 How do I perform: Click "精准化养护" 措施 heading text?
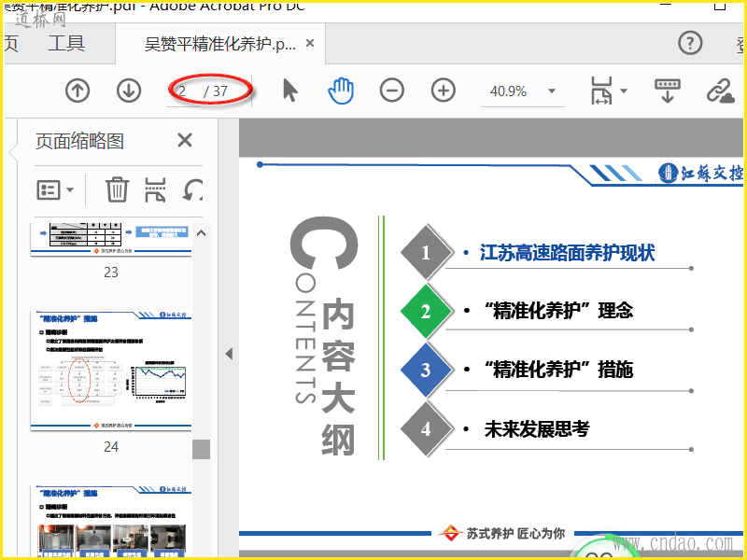click(x=558, y=370)
